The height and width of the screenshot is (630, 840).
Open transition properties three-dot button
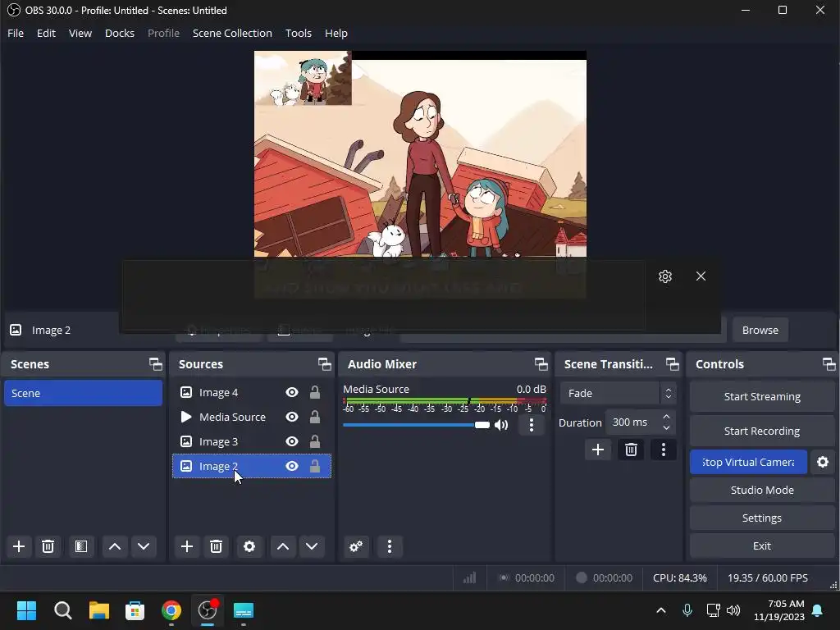tap(663, 450)
